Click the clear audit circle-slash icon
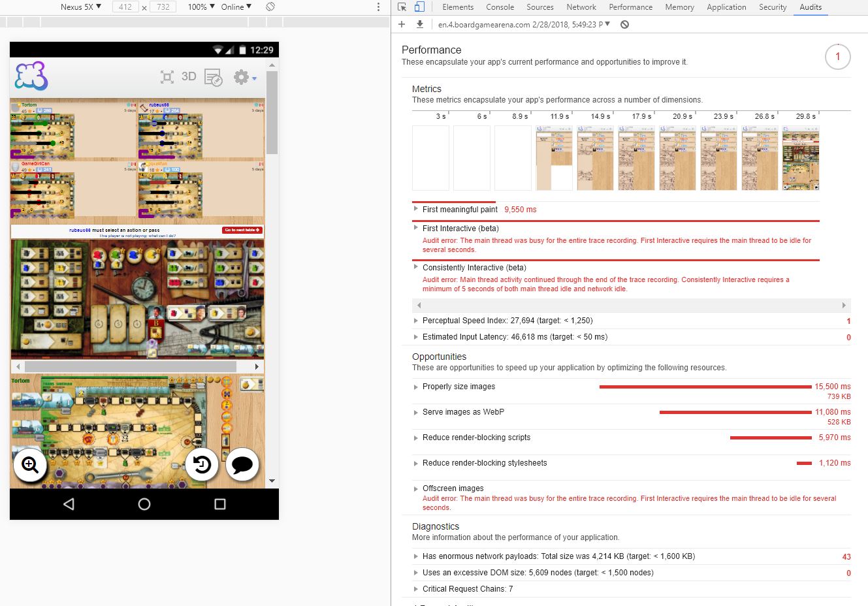The image size is (868, 606). point(624,25)
